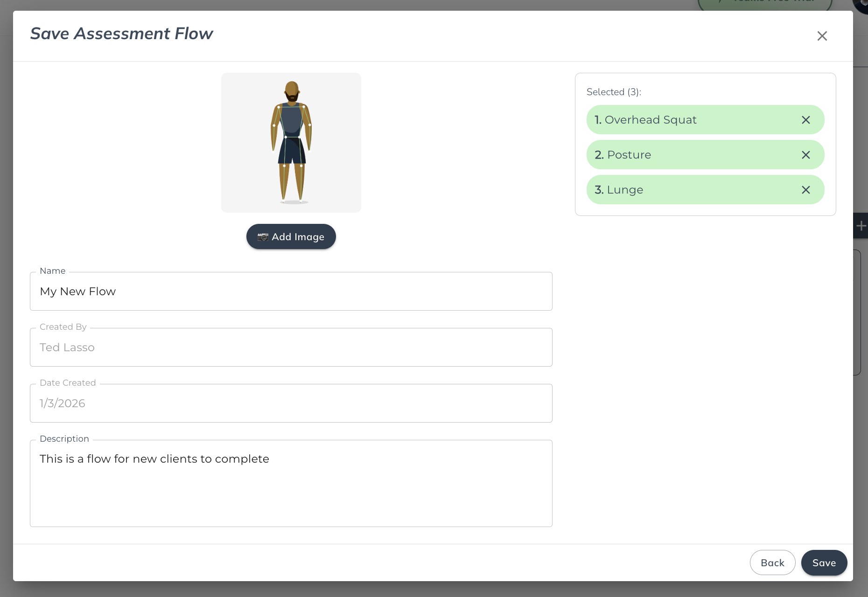Image resolution: width=868 pixels, height=597 pixels.
Task: Click the camera icon on Add Image
Action: tap(263, 237)
